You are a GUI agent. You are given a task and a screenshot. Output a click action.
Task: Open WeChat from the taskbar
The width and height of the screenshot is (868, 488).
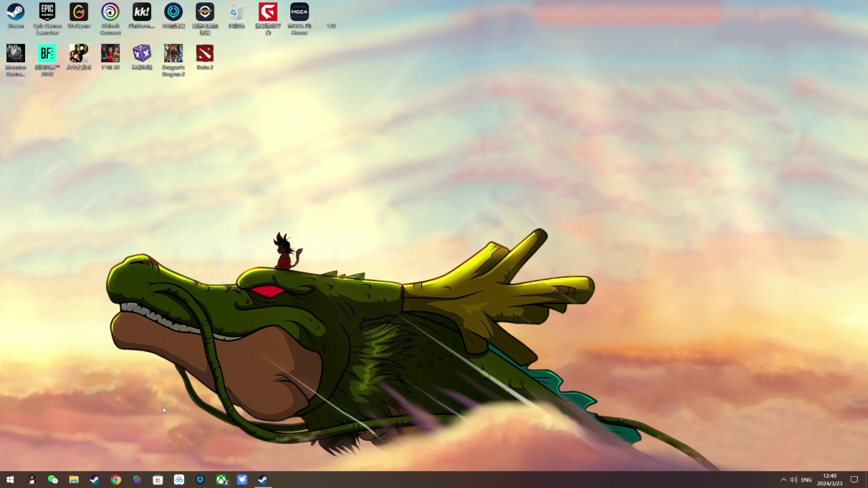pos(53,480)
